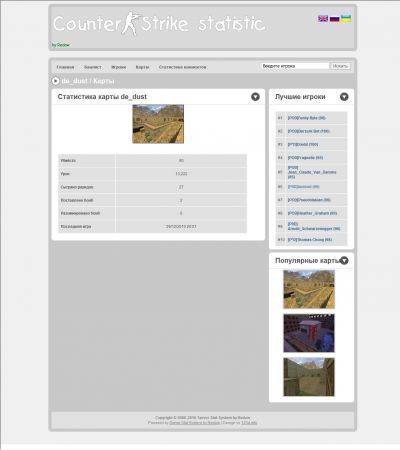Open the desert dust thumbnail in Популярные карты
Screen dimensions: 400x450
(x=309, y=289)
